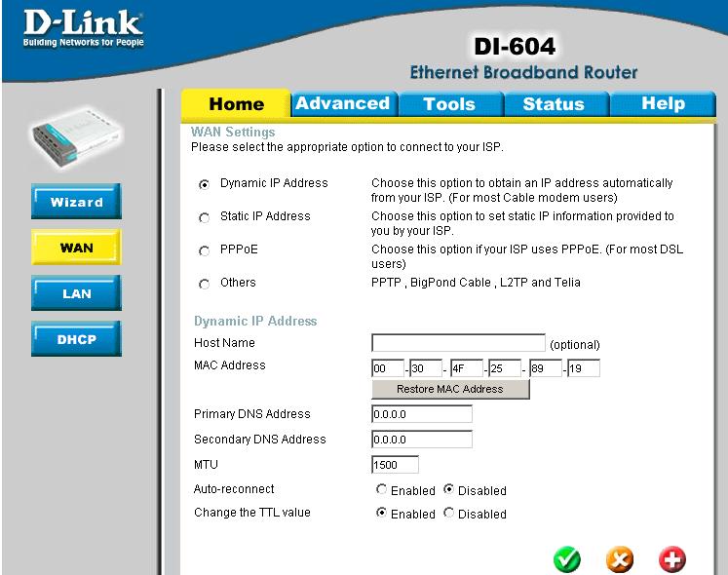Click the MAC octet field 89
This screenshot has width=728, height=575.
coord(546,367)
